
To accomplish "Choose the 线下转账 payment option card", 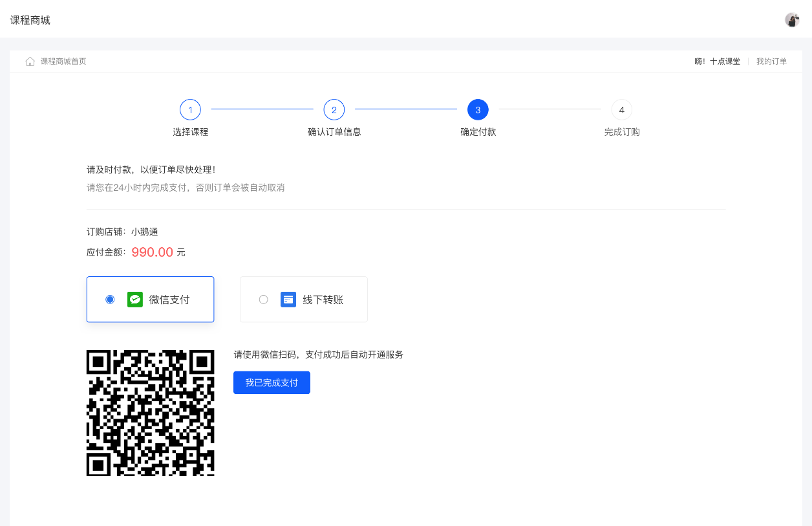I will click(304, 300).
